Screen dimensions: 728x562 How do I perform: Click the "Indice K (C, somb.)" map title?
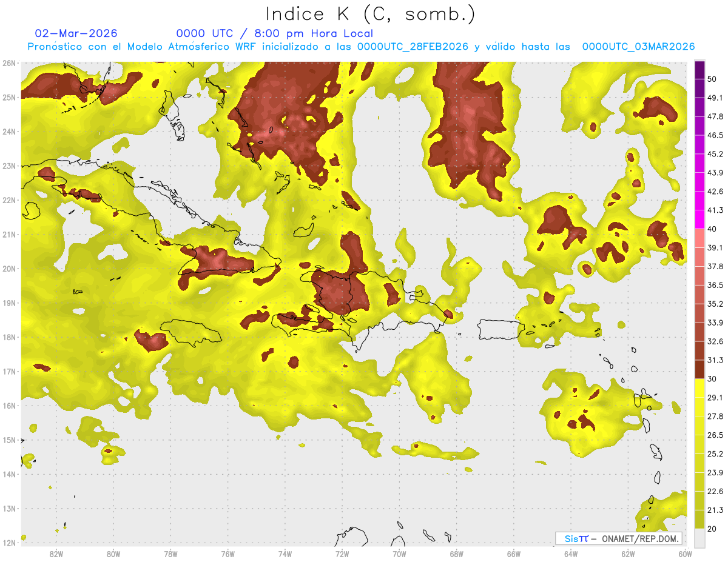(x=370, y=14)
